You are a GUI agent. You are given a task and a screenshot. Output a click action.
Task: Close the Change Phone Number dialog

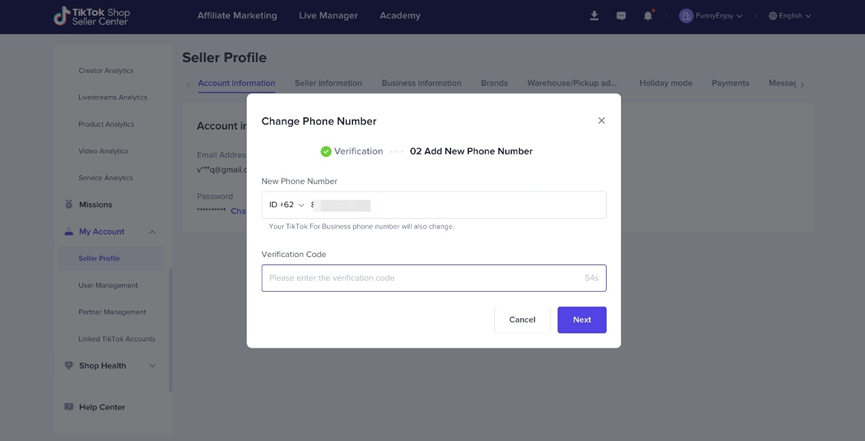point(601,121)
